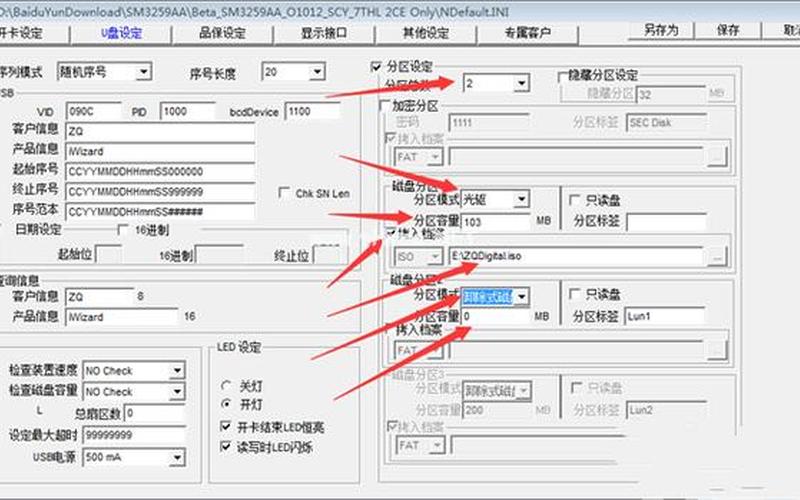The width and height of the screenshot is (800, 500).
Task: Toggle the partition 2 只读盘 checkbox
Action: [574, 294]
